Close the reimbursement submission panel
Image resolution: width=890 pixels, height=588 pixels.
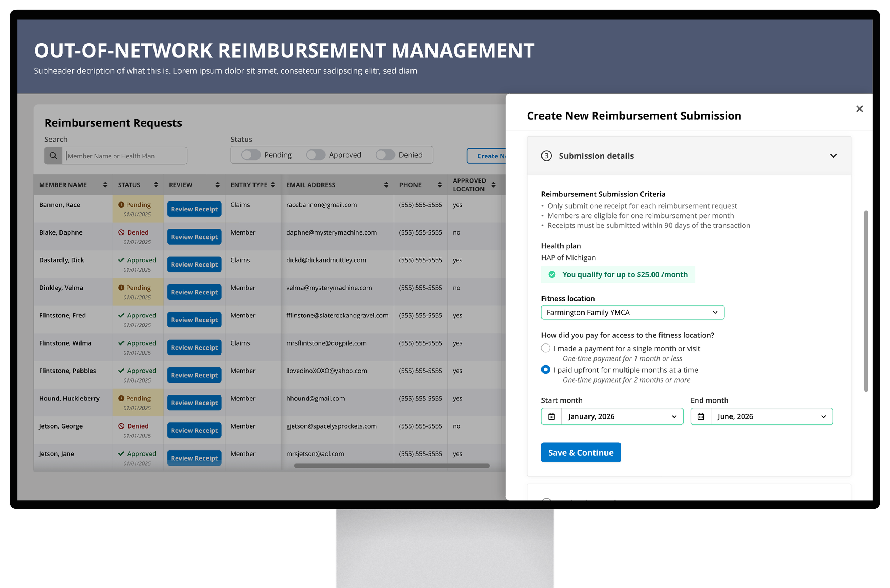[x=859, y=109]
